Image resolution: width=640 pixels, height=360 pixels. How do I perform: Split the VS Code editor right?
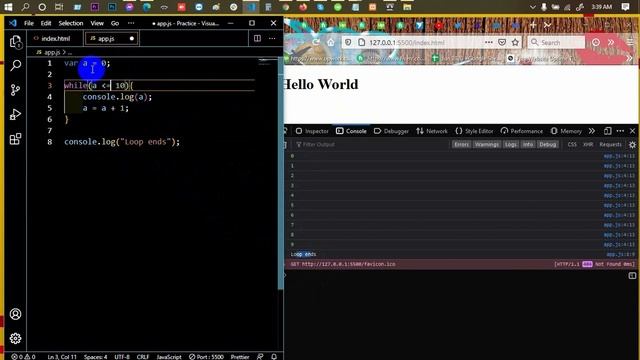pos(257,38)
